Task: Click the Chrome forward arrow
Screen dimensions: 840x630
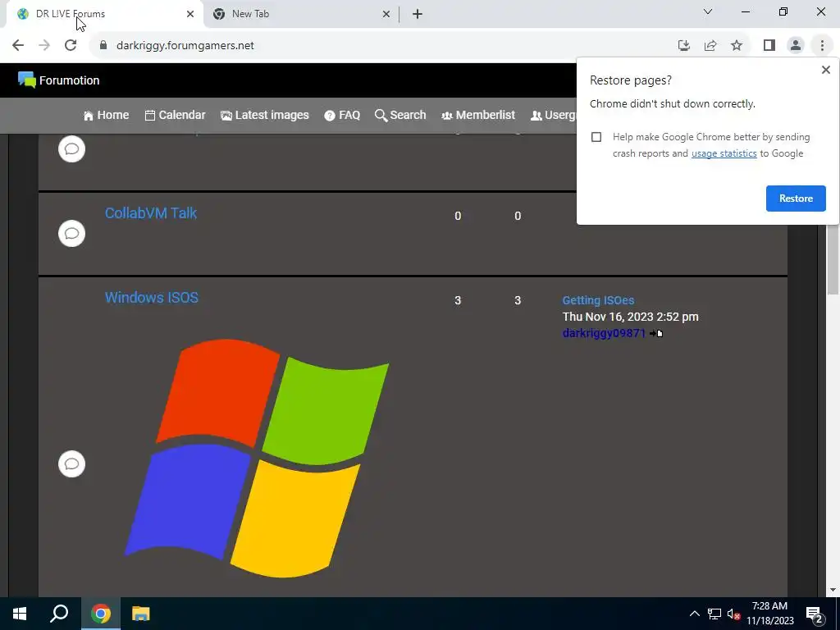Action: pyautogui.click(x=44, y=46)
